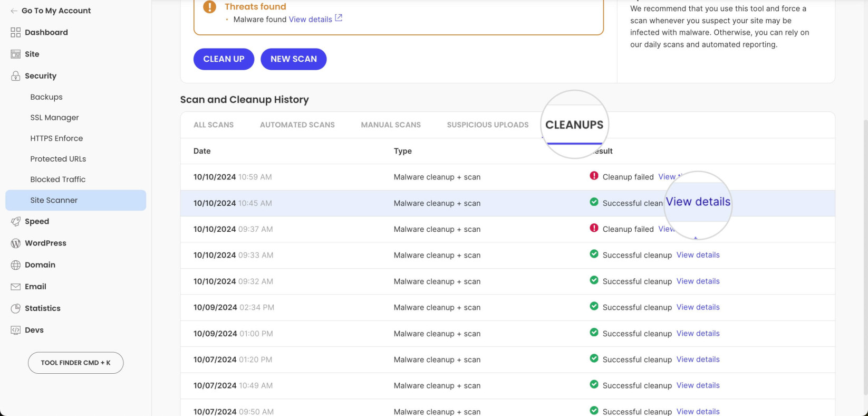This screenshot has width=868, height=416.
Task: Click green check icon for 01:20 PM cleanup
Action: pyautogui.click(x=594, y=358)
